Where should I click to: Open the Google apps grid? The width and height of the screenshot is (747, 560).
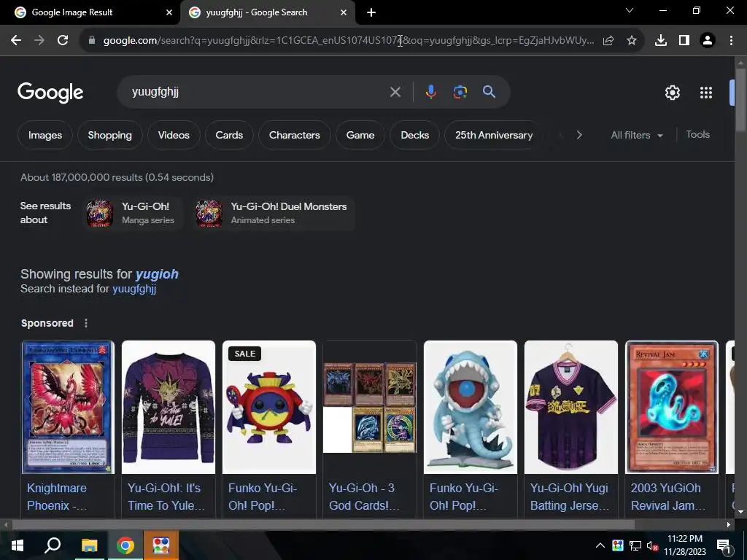(706, 93)
